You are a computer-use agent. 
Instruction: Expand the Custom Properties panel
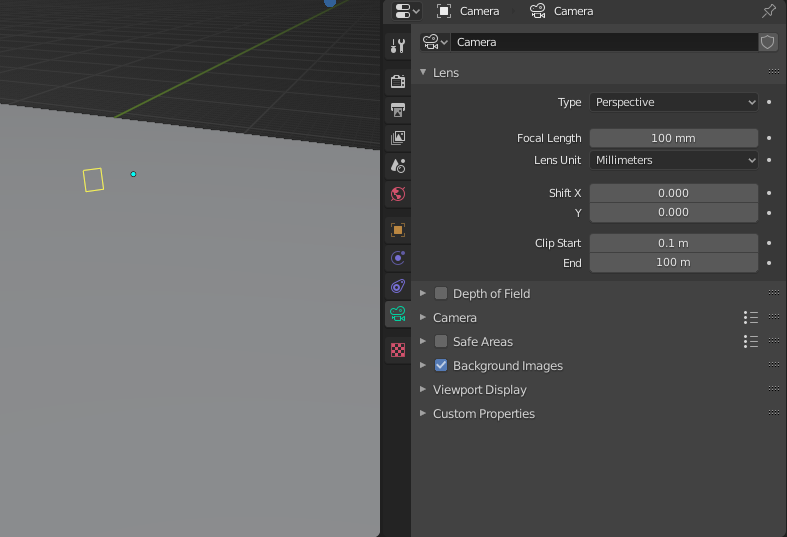coord(423,414)
